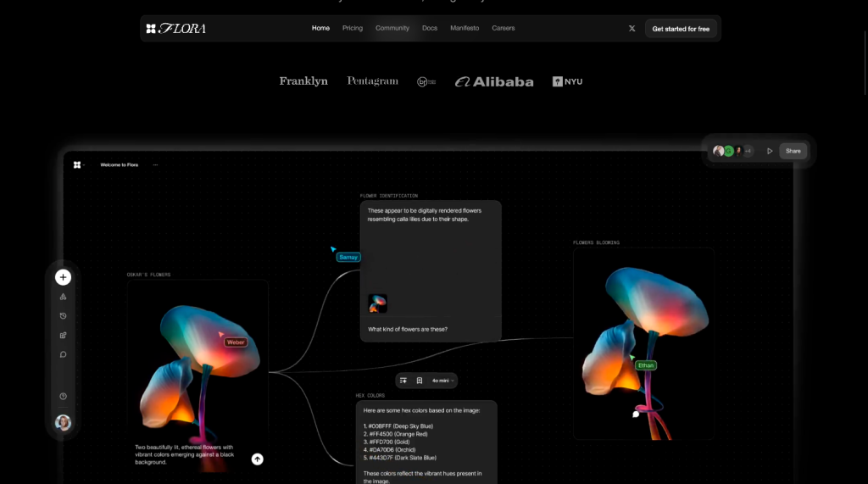Go to the Pricing nav item

pyautogui.click(x=353, y=28)
